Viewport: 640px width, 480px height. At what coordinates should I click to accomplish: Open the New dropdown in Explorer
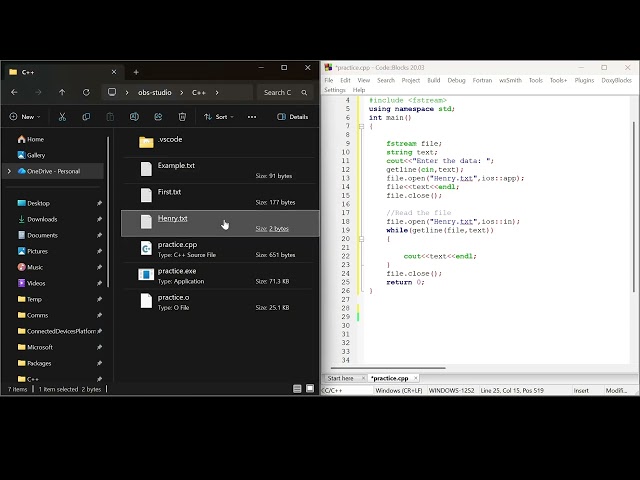[25, 117]
